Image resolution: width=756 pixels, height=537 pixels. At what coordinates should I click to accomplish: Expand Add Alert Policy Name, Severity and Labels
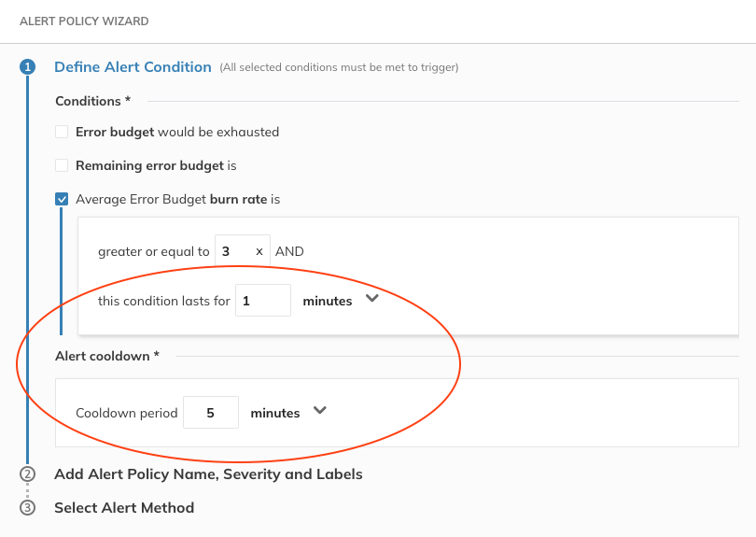pyautogui.click(x=208, y=473)
